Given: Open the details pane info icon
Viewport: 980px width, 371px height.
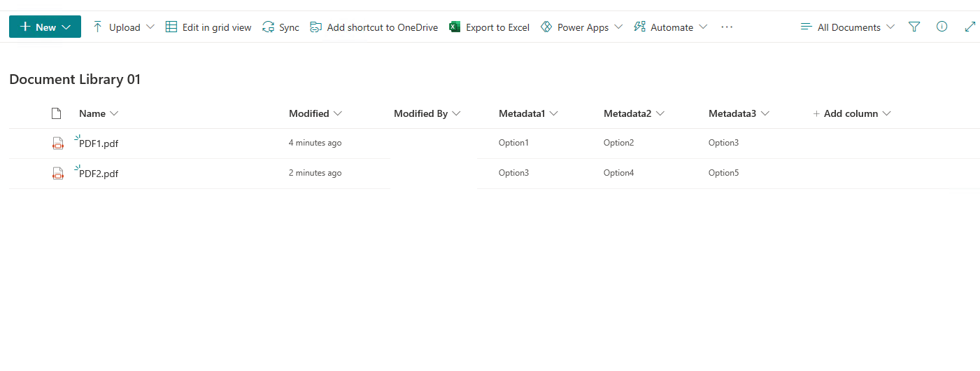Looking at the screenshot, I should [942, 27].
